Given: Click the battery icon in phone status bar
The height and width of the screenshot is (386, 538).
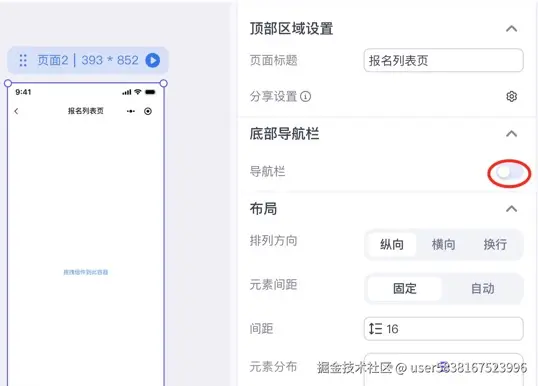Looking at the screenshot, I should tap(150, 92).
